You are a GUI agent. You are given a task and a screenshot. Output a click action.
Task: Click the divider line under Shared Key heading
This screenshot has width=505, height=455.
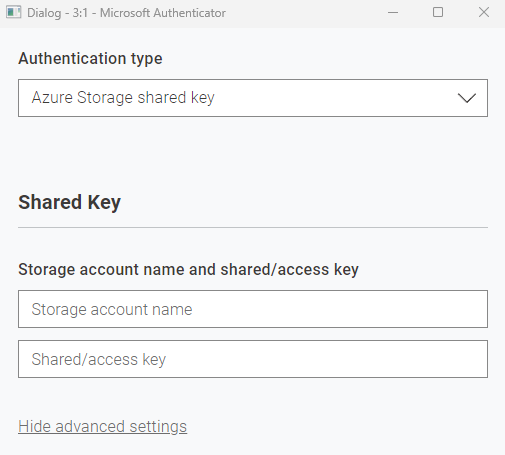coord(253,228)
